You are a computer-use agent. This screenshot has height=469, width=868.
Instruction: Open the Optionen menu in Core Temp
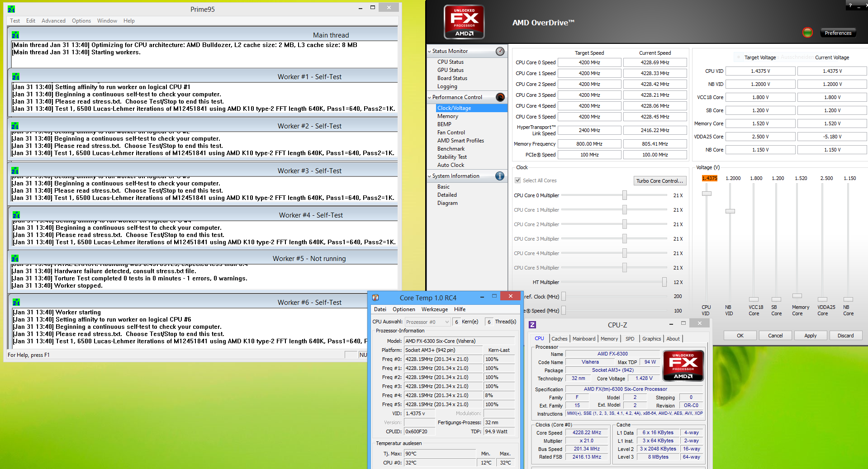(x=404, y=309)
